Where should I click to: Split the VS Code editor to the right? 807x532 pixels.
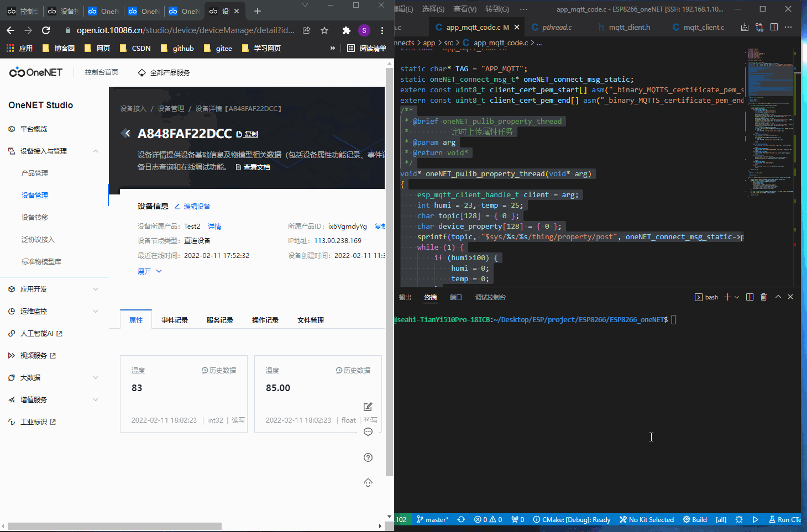774,27
